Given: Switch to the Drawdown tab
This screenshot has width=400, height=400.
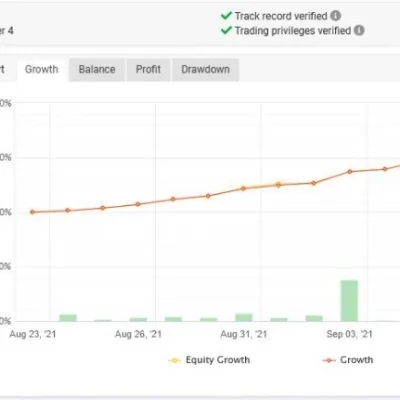Looking at the screenshot, I should pyautogui.click(x=205, y=70).
